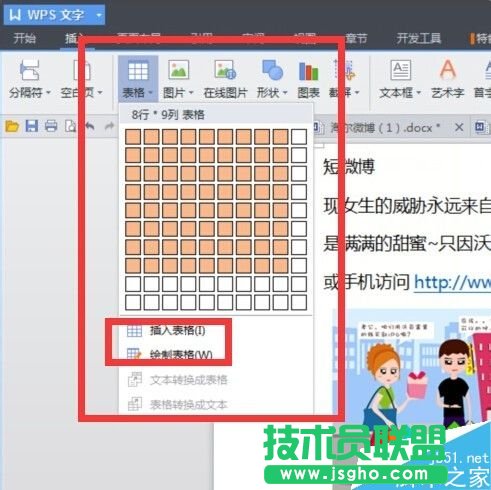Close the .docx document tab

[x=459, y=127]
